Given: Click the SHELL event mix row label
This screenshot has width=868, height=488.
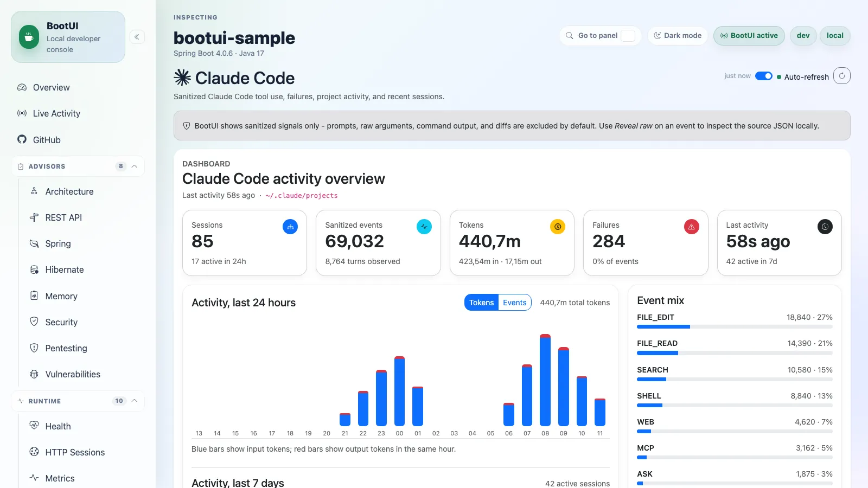Looking at the screenshot, I should [649, 396].
